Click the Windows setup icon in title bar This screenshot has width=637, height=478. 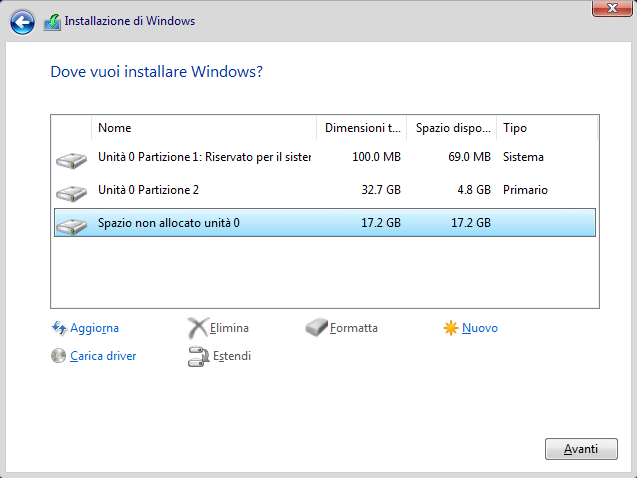pos(52,22)
